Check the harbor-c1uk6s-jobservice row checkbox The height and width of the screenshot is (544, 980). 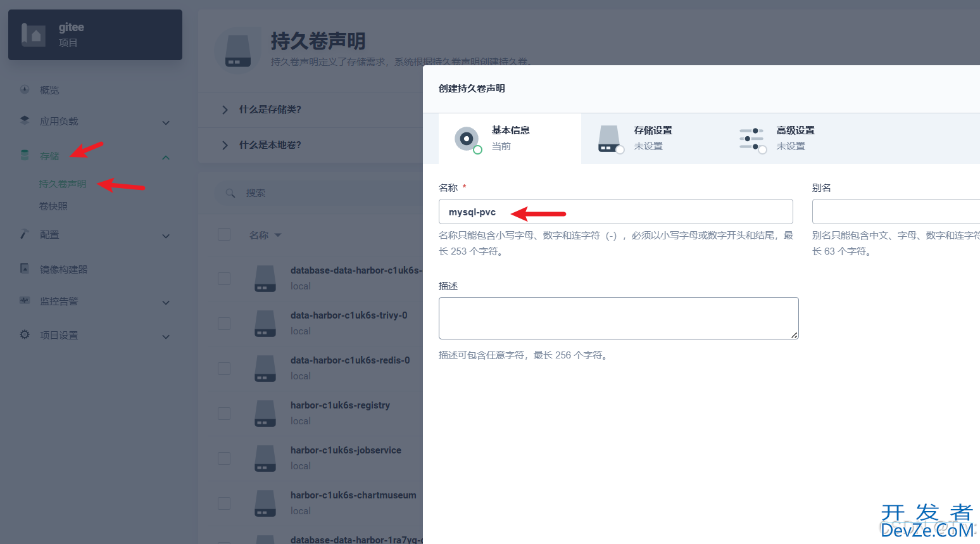click(224, 459)
